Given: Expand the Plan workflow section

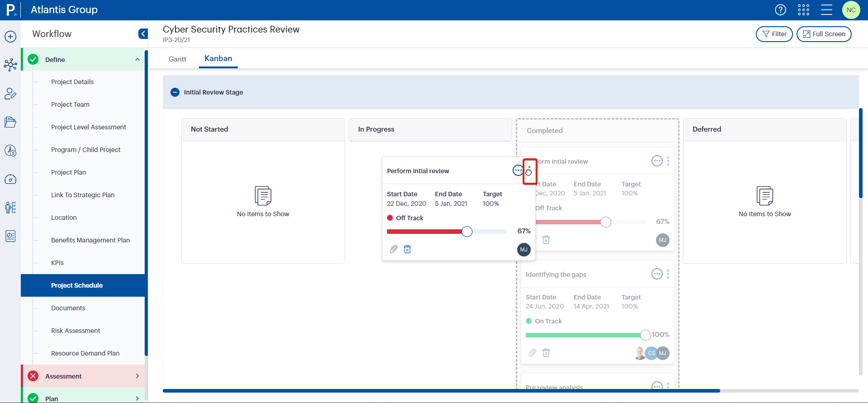Looking at the screenshot, I should 137,398.
